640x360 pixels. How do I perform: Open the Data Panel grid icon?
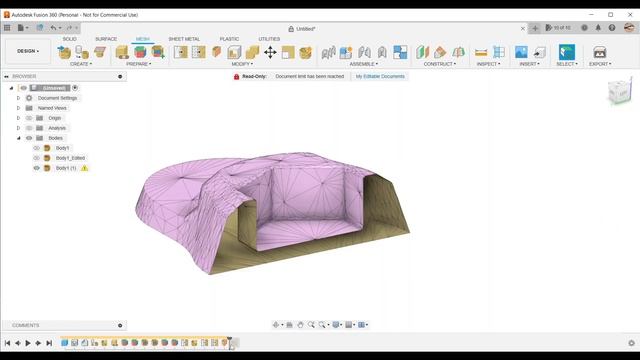pyautogui.click(x=7, y=28)
